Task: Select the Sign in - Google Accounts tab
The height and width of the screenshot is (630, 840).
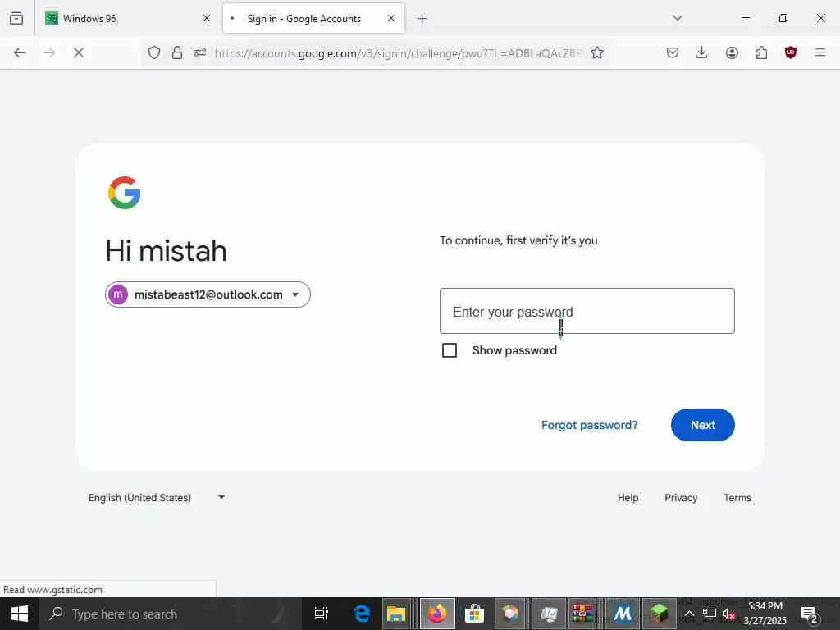Action: [313, 18]
